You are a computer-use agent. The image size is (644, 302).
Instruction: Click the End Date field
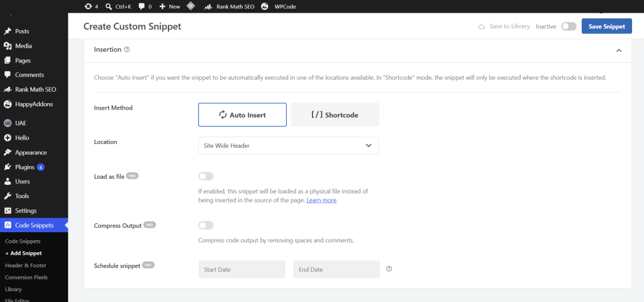pyautogui.click(x=337, y=269)
